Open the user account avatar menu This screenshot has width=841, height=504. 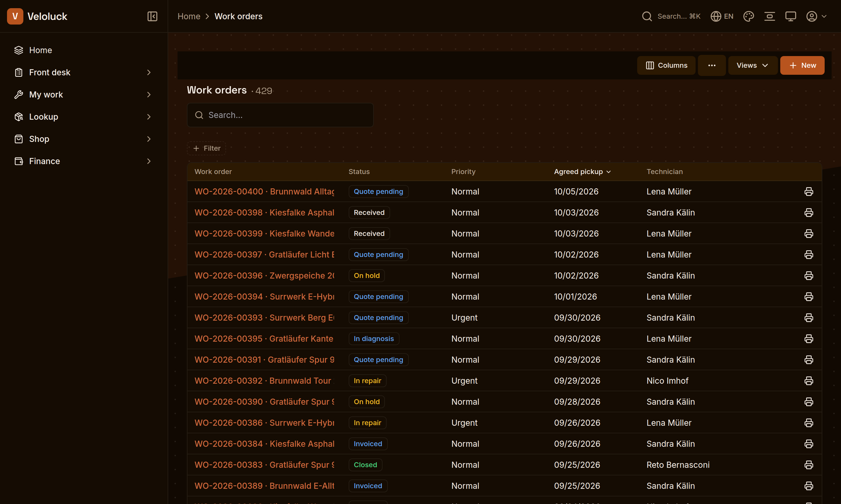point(816,16)
